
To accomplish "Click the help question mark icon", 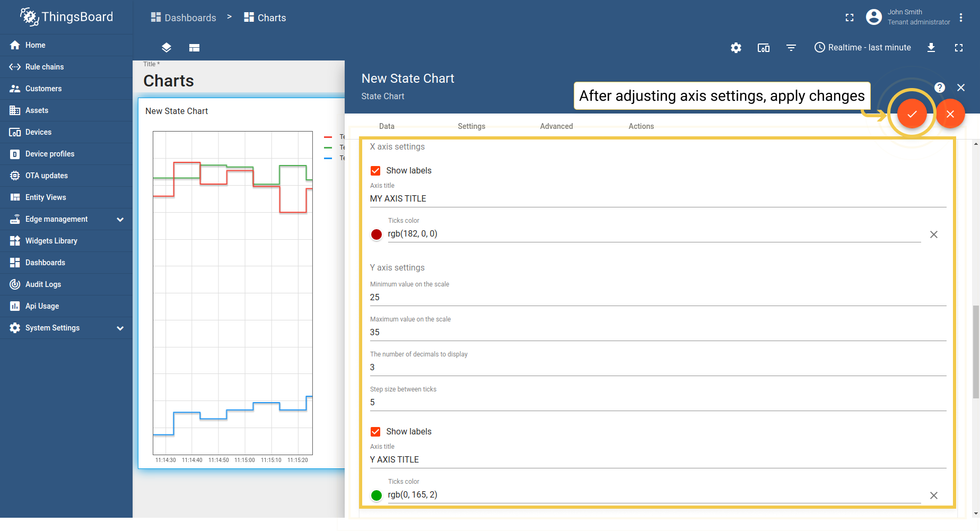I will tap(939, 88).
